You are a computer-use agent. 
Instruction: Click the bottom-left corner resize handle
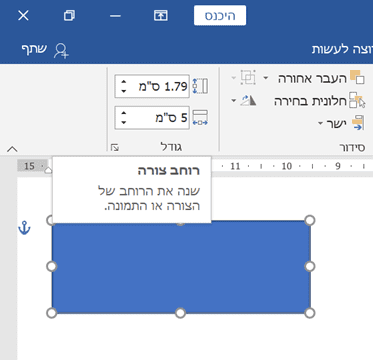pos(51,313)
